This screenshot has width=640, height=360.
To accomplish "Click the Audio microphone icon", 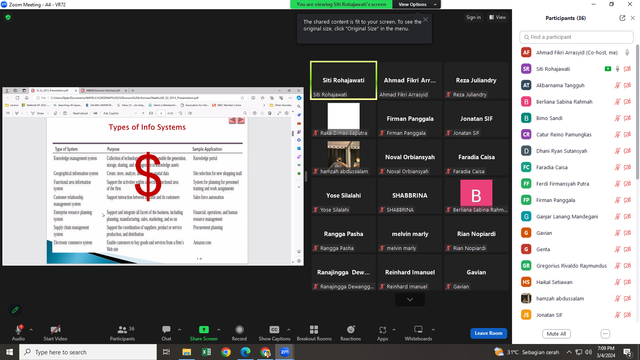I will click(x=18, y=330).
